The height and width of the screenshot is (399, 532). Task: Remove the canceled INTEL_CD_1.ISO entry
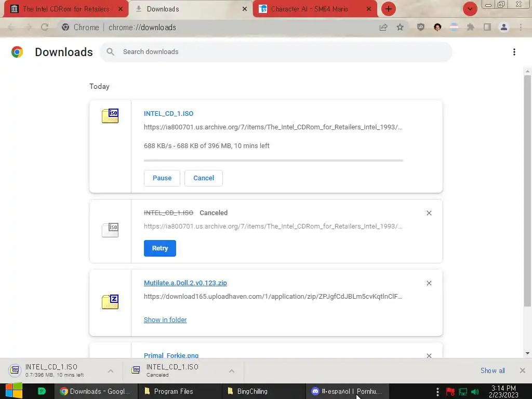tap(429, 213)
